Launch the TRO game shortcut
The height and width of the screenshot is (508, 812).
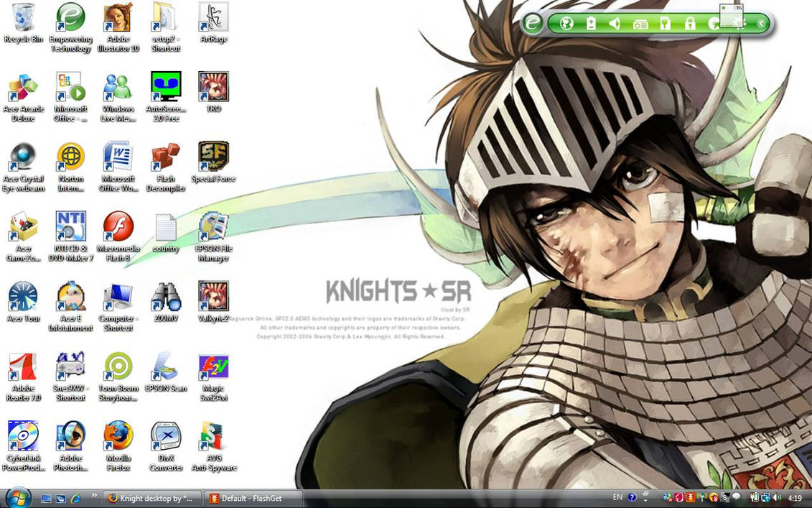(213, 93)
